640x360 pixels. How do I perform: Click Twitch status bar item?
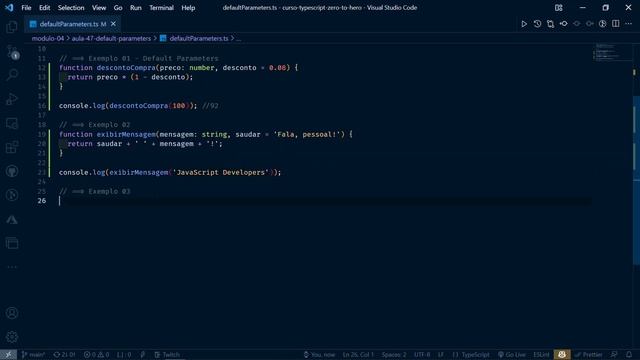(167, 355)
